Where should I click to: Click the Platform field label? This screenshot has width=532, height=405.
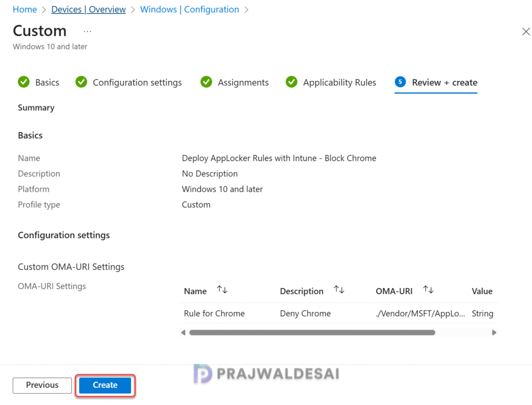33,189
